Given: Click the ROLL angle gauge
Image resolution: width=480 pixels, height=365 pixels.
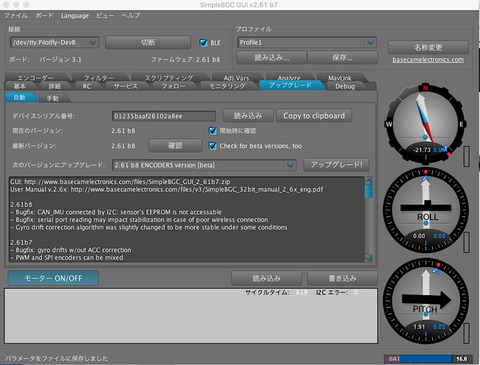Looking at the screenshot, I should coord(426,210).
